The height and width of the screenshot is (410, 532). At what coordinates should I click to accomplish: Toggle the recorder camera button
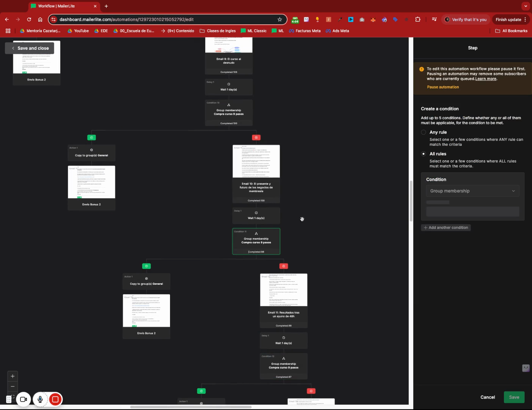(24, 399)
